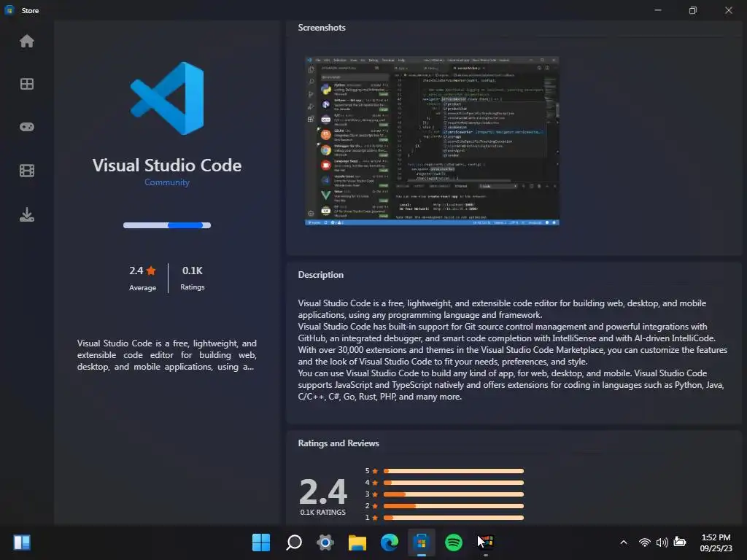This screenshot has width=747, height=560.
Task: Click the Store icon in taskbar
Action: tap(421, 542)
